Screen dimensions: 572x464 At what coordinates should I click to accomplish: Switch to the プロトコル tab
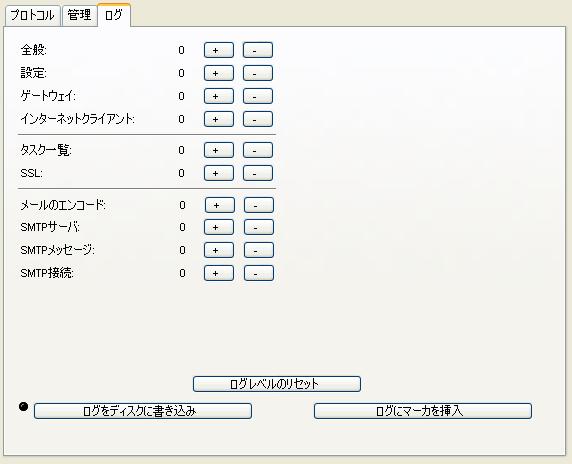[32, 15]
